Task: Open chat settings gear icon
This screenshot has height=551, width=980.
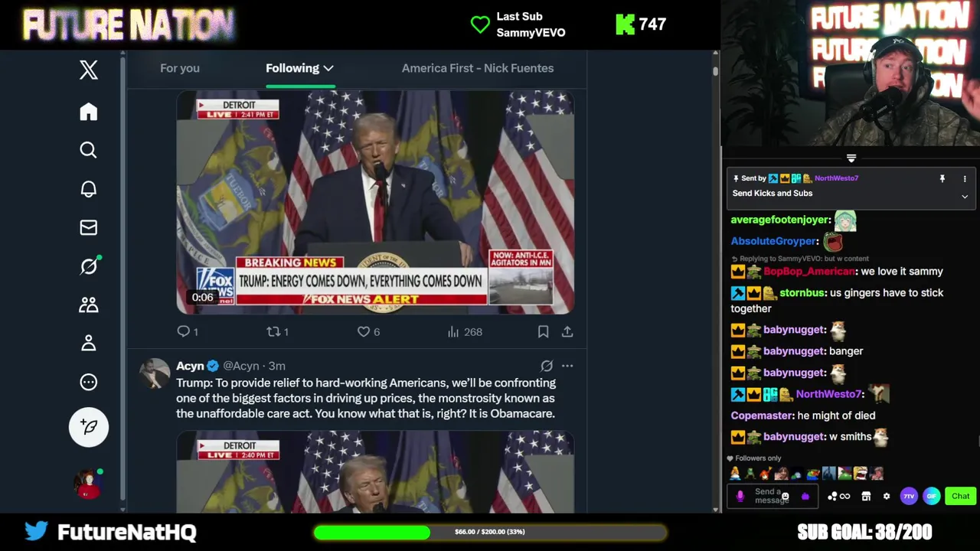Action: 887,496
